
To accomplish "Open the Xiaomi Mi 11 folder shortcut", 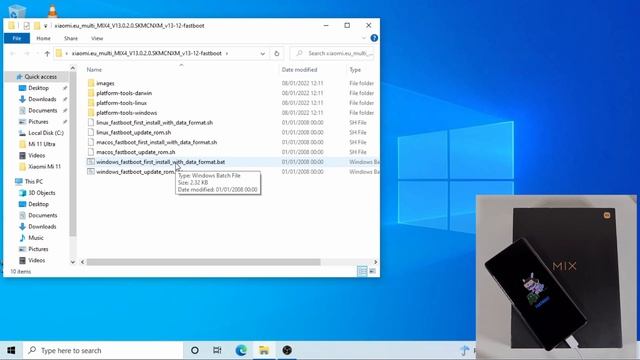I will pyautogui.click(x=44, y=167).
